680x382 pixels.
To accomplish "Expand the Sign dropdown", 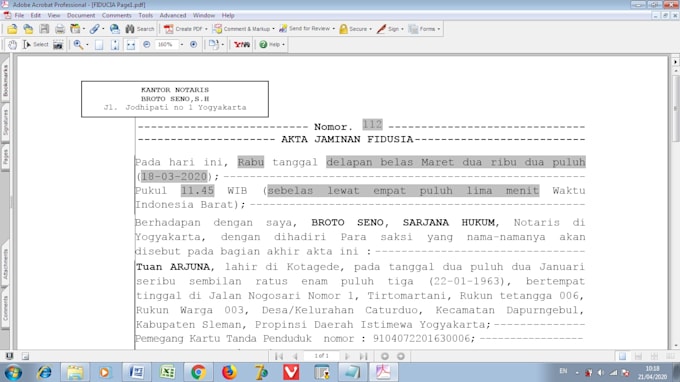I will 402,29.
